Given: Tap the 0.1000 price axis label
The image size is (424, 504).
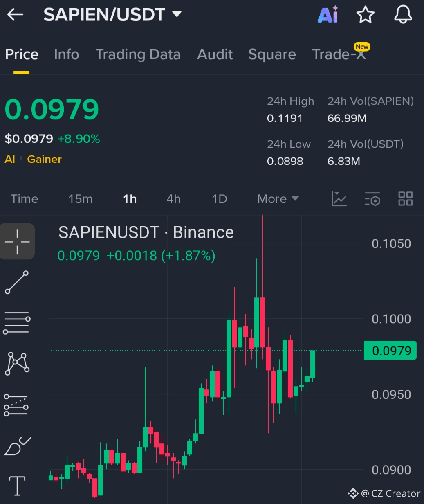Looking at the screenshot, I should (391, 319).
